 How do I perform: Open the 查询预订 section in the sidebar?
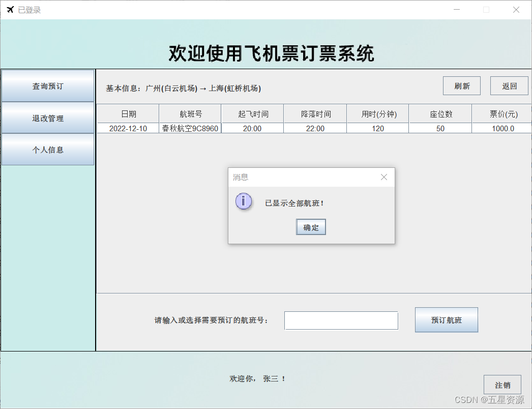pyautogui.click(x=48, y=86)
